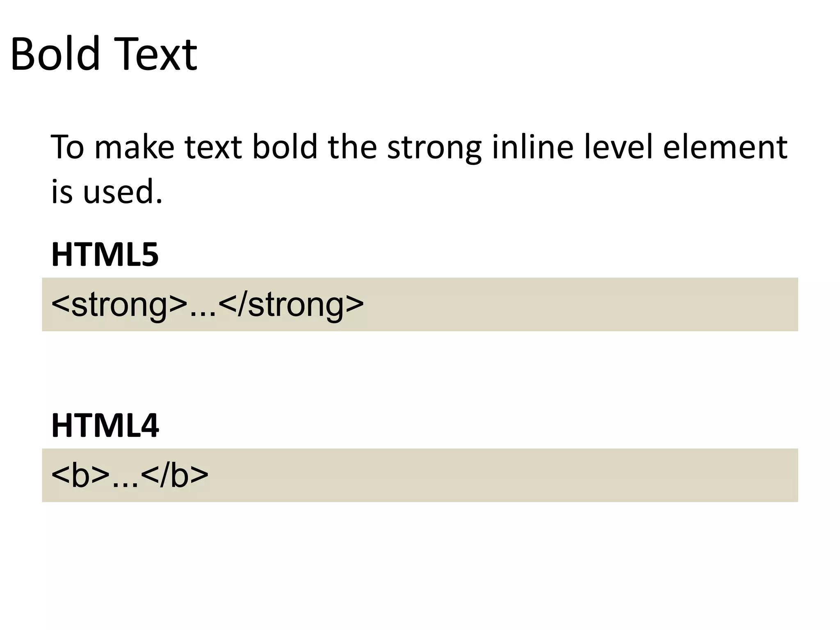840x630 pixels.
Task: Click the "Bold Text" slide title
Action: (104, 54)
